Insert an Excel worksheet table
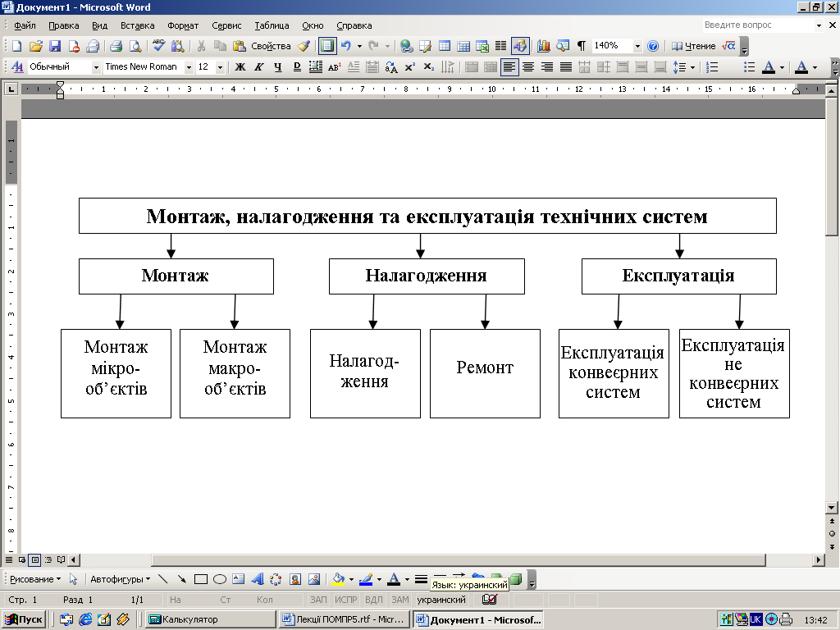840x630 pixels. click(x=482, y=46)
